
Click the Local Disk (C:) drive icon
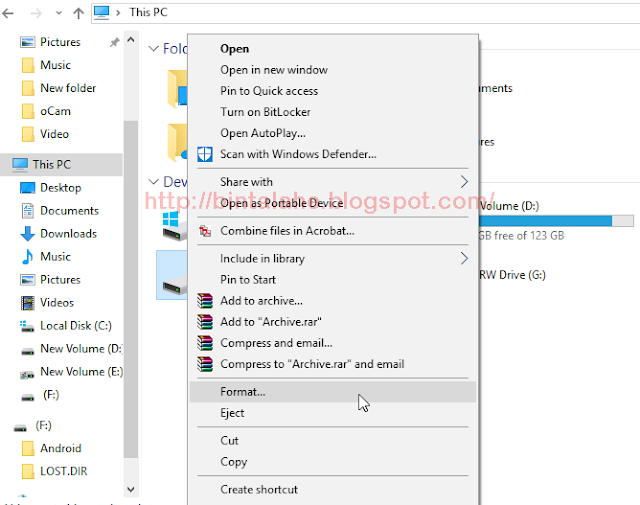tap(27, 326)
